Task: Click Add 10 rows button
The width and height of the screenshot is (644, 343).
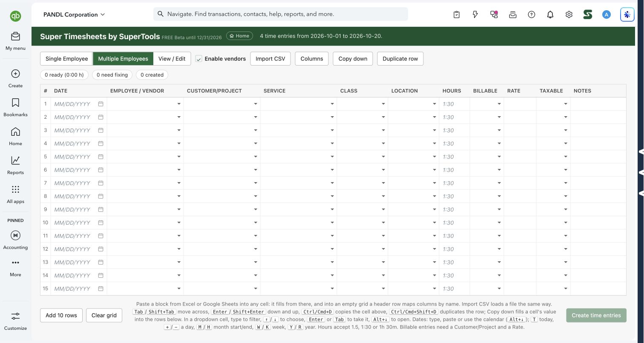Action: (61, 315)
